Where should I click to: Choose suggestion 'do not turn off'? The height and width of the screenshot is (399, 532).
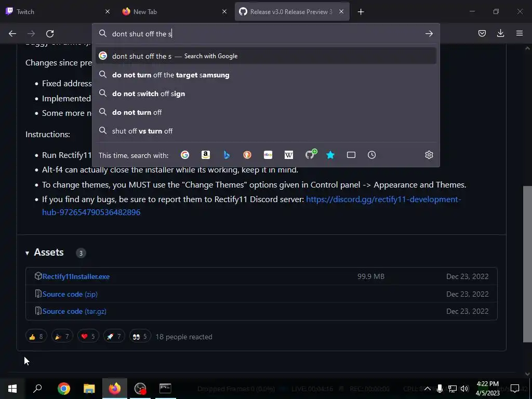(265, 112)
